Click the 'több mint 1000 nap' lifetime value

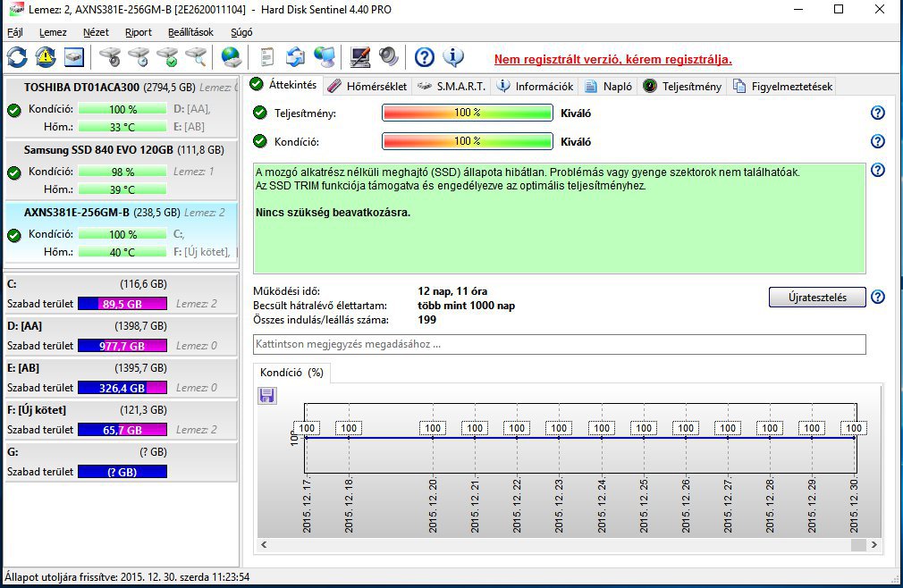(466, 306)
